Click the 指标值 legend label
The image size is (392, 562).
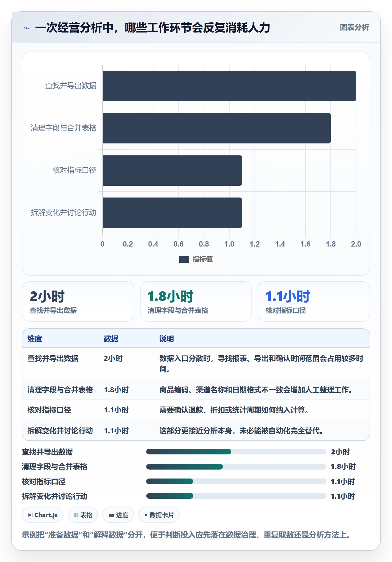(x=202, y=259)
